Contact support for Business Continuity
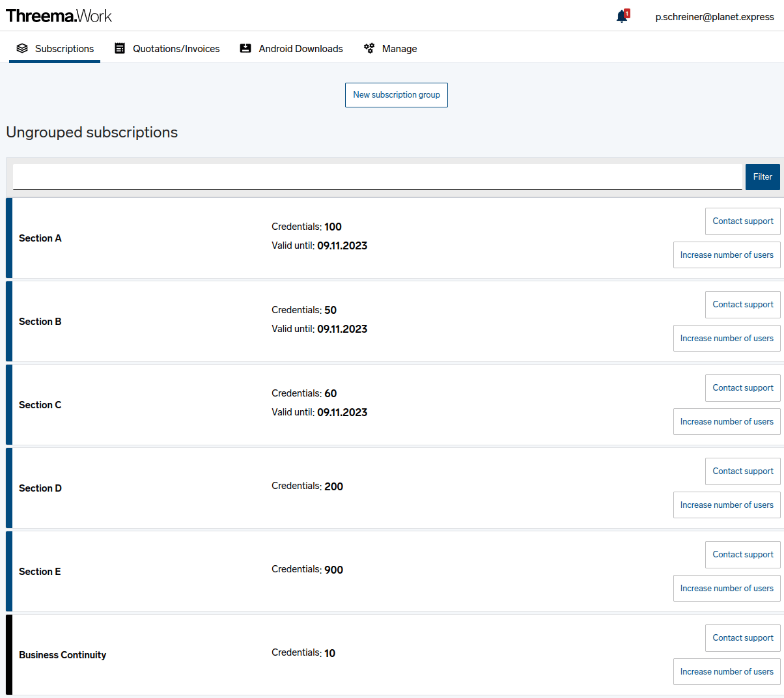This screenshot has width=784, height=698. click(743, 638)
